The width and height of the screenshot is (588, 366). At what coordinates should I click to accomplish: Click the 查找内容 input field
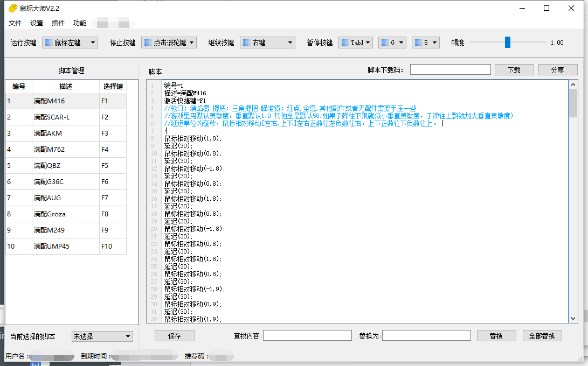(308, 336)
